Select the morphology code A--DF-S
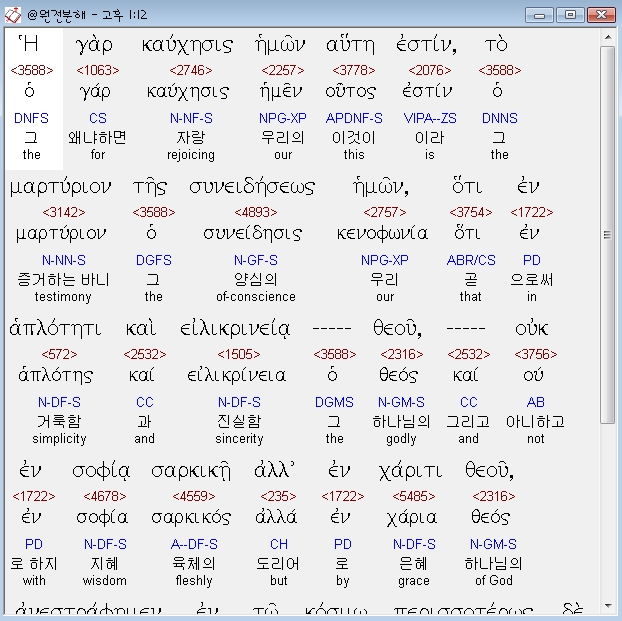 pyautogui.click(x=194, y=544)
